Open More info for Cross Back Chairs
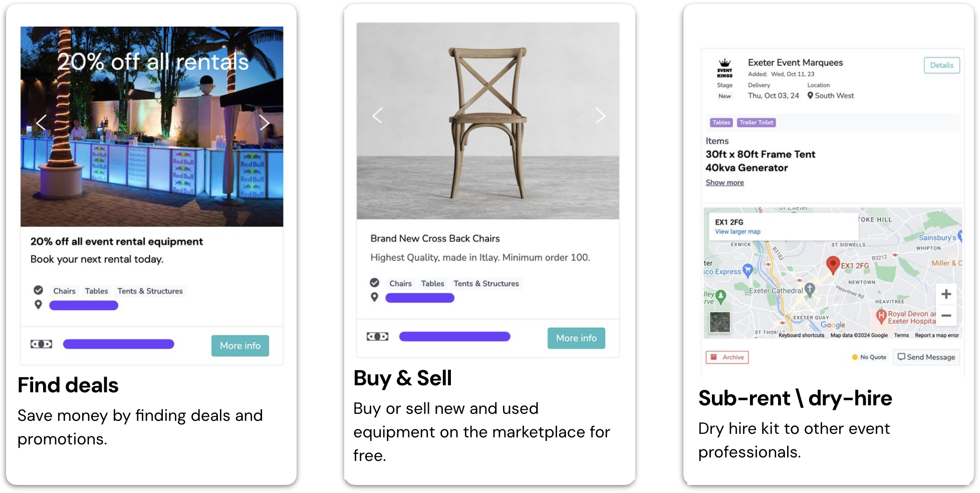This screenshot has width=980, height=493. click(576, 338)
